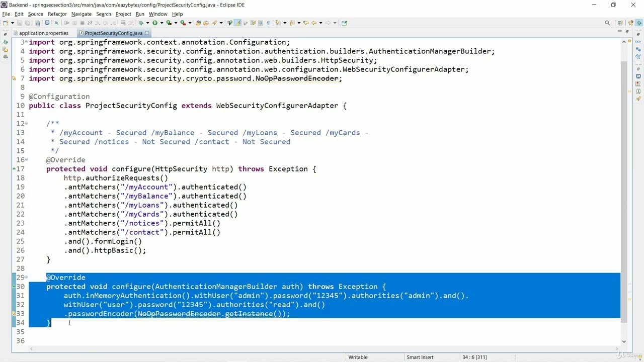Open the New wizard dropdown arrow

tap(13, 23)
